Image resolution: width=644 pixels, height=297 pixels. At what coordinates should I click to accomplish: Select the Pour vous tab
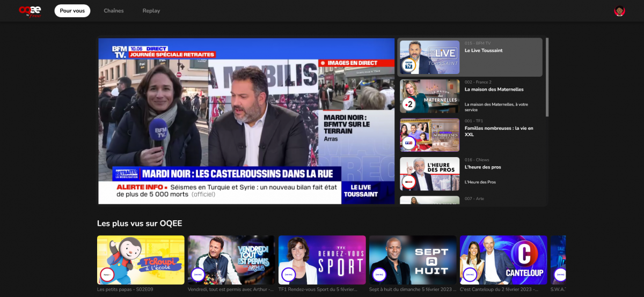pyautogui.click(x=72, y=11)
